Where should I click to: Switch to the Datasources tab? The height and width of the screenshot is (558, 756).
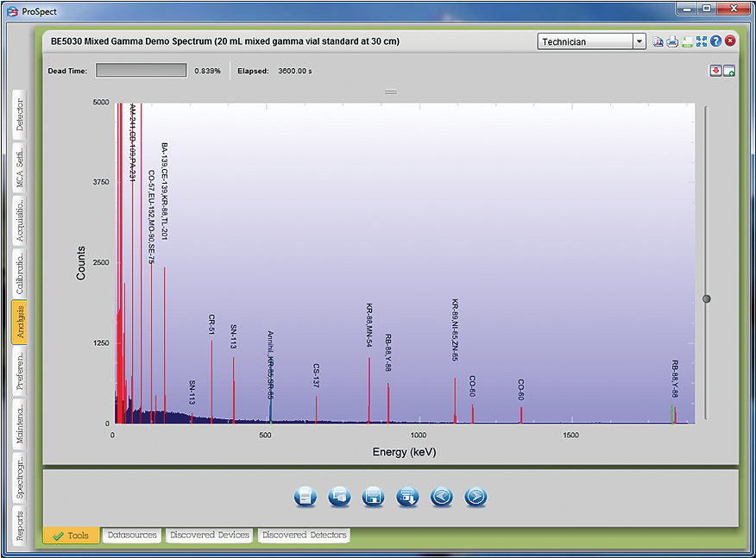[131, 535]
